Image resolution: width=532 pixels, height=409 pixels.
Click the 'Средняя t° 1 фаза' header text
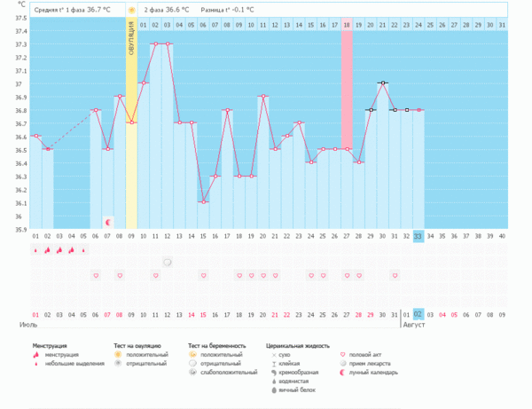[x=62, y=10]
